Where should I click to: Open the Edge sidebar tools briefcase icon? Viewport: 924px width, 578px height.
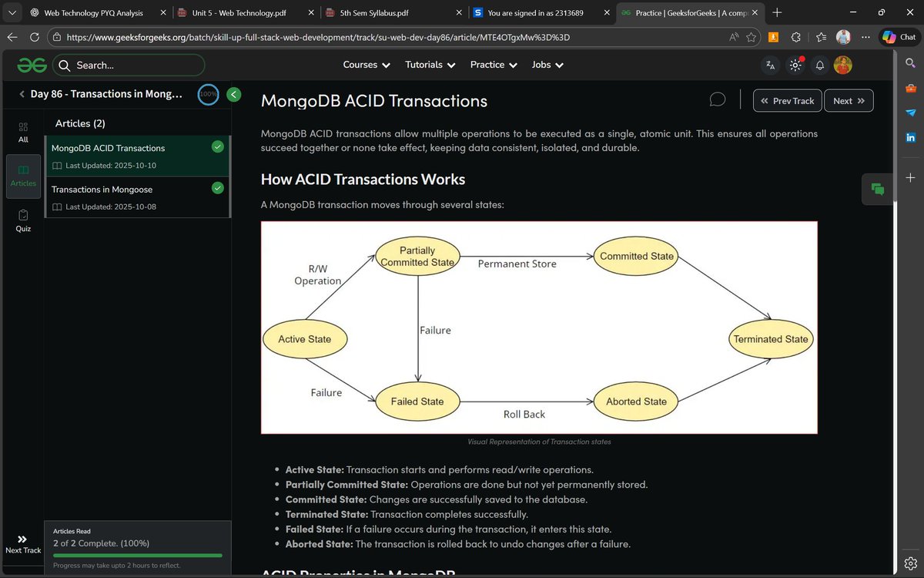click(910, 89)
